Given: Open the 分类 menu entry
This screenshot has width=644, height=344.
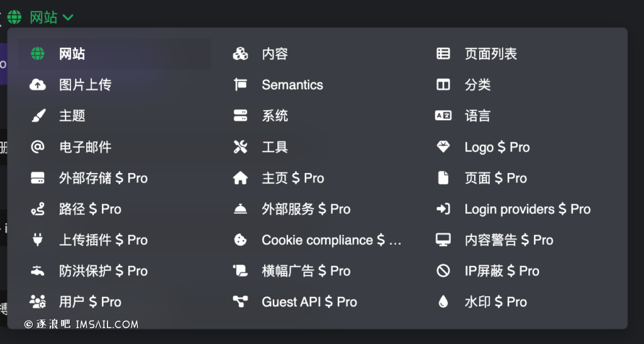Looking at the screenshot, I should coord(477,85).
